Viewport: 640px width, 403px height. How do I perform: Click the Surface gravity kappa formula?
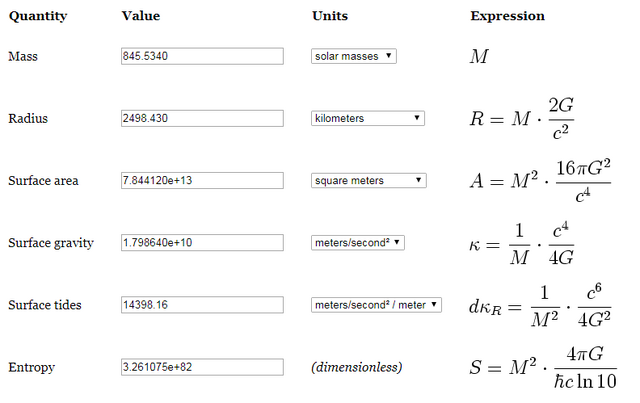point(522,244)
